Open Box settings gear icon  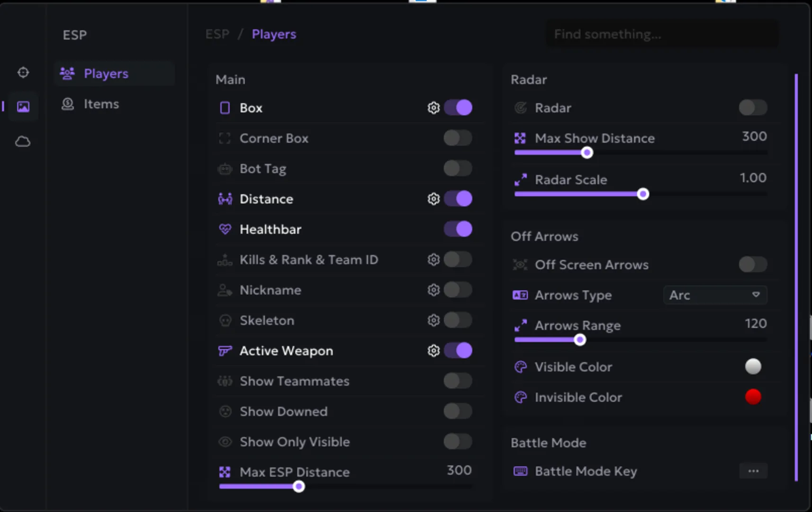[433, 108]
